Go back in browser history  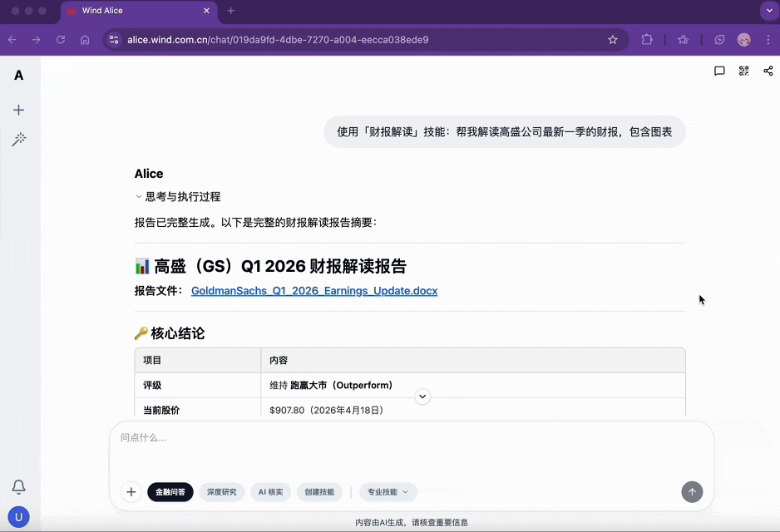[x=12, y=40]
